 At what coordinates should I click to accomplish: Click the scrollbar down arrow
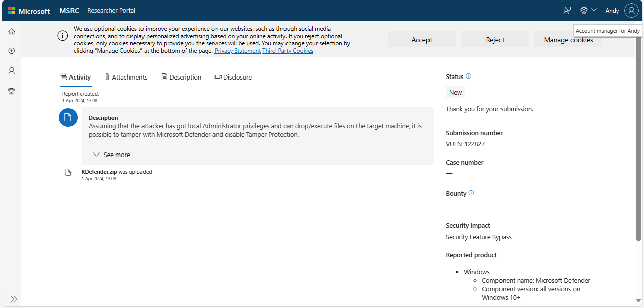click(x=639, y=301)
